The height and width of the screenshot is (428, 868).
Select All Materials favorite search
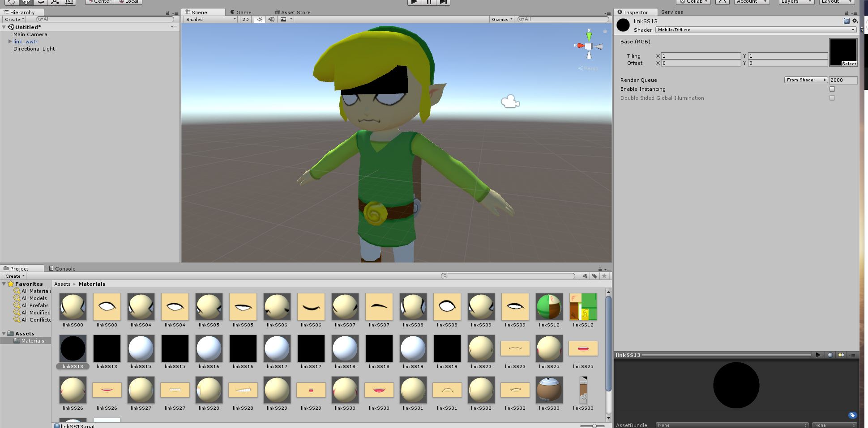click(36, 291)
